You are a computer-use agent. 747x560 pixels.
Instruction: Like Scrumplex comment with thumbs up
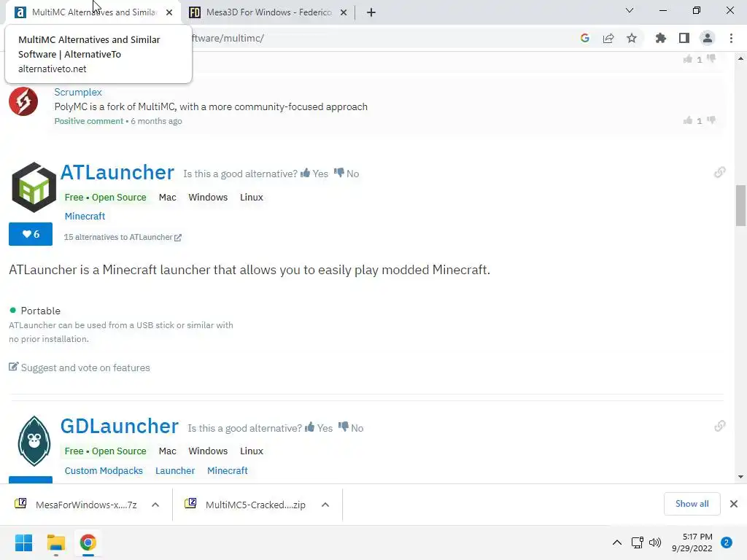pos(688,120)
